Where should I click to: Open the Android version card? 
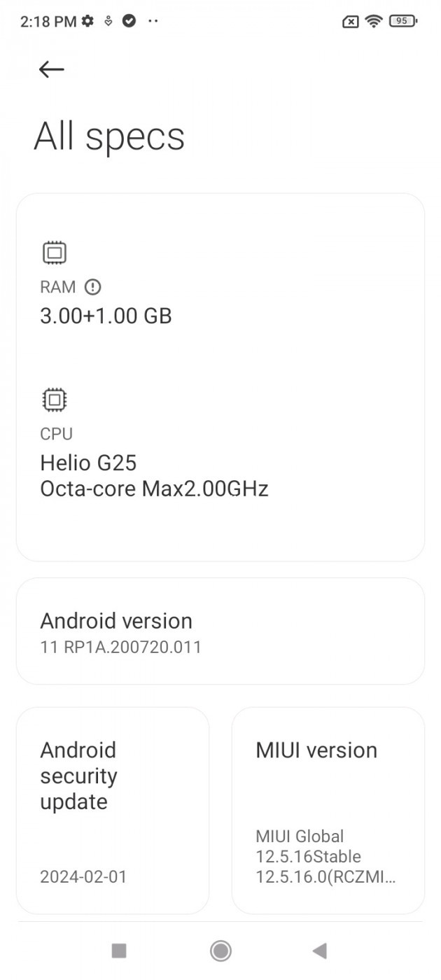(x=220, y=631)
